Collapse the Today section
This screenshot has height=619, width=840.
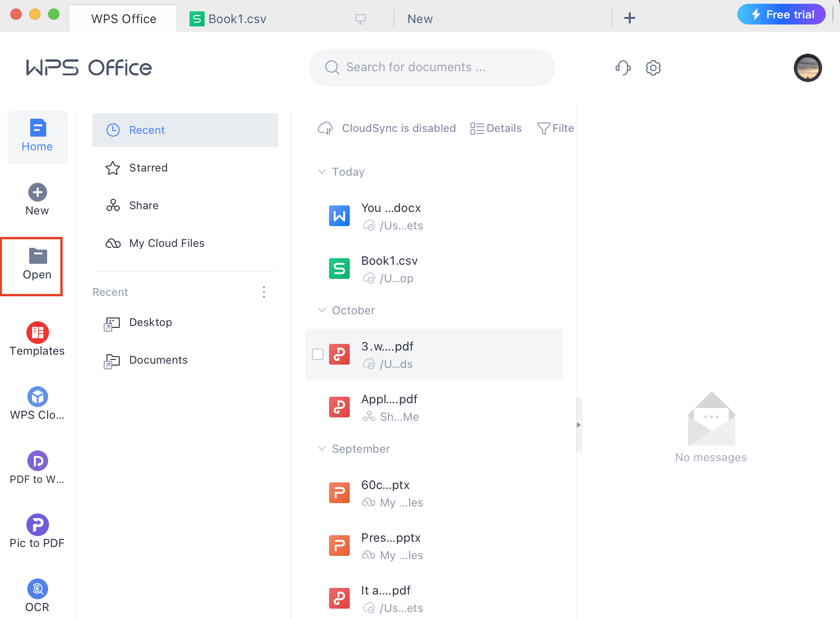[322, 171]
